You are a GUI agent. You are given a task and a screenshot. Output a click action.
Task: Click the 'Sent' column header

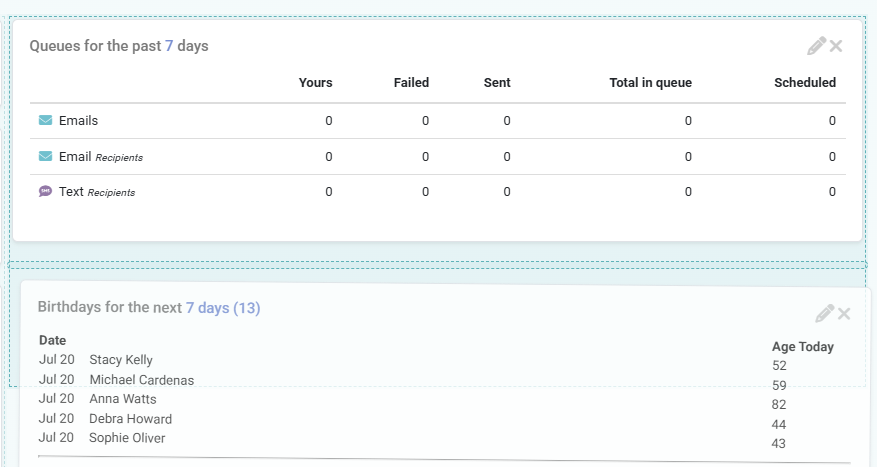click(x=497, y=83)
